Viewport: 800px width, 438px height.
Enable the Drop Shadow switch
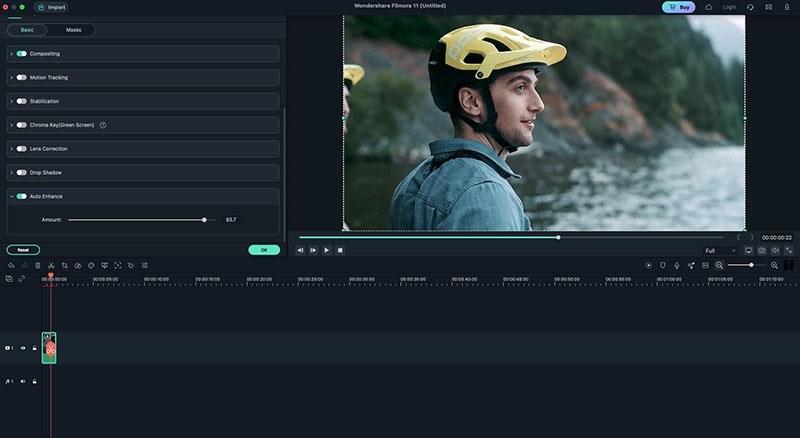(x=21, y=173)
